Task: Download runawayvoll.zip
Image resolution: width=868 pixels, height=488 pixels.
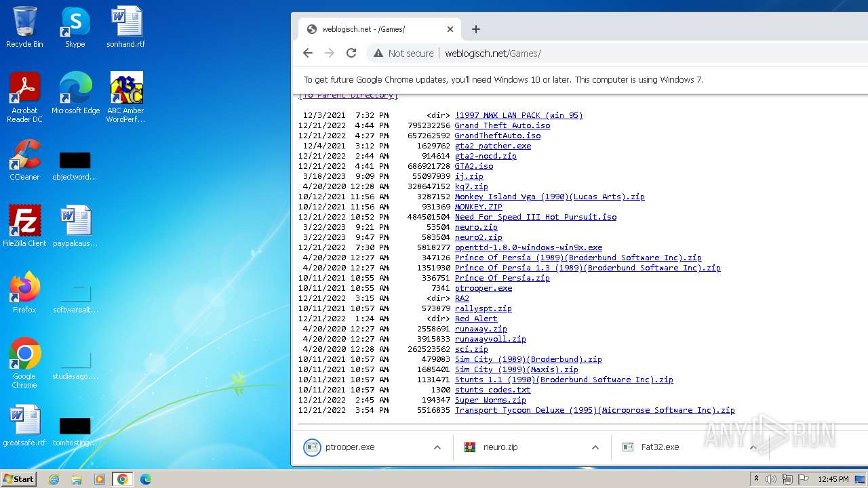Action: (x=490, y=339)
